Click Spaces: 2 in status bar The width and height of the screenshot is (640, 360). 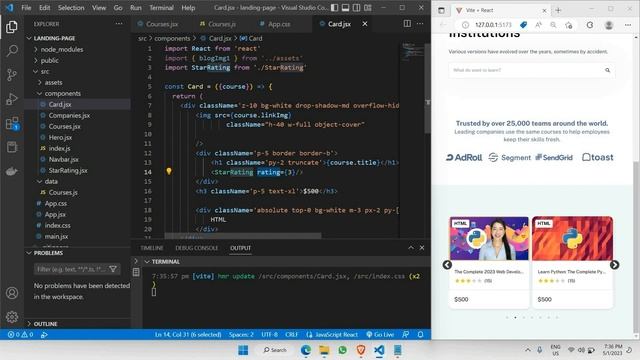pos(241,334)
